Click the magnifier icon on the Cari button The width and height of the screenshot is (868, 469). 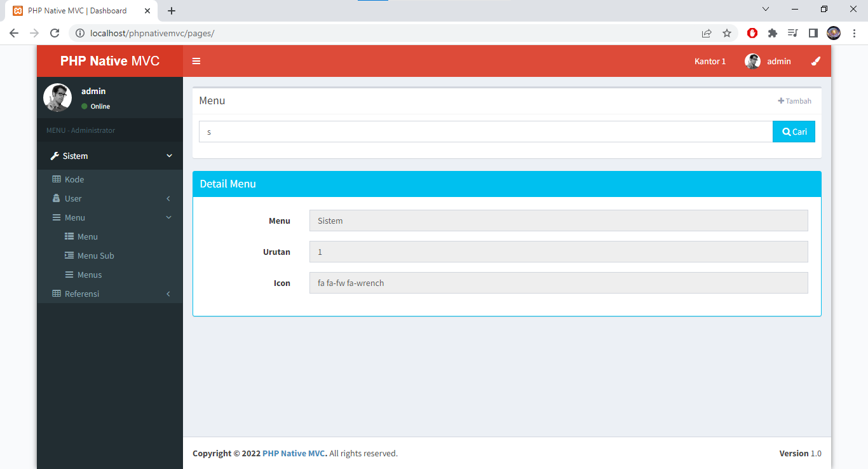786,132
